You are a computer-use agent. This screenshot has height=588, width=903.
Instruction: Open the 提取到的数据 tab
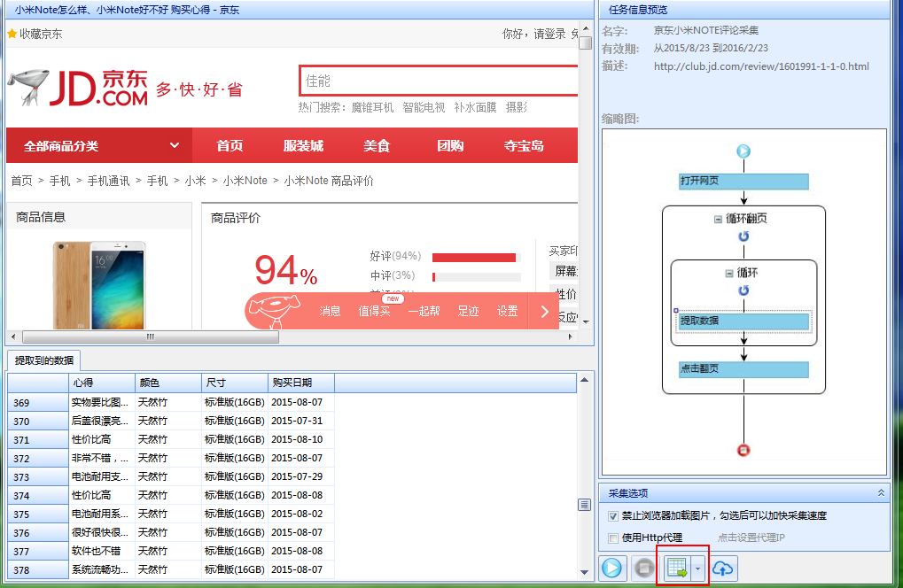(x=44, y=360)
